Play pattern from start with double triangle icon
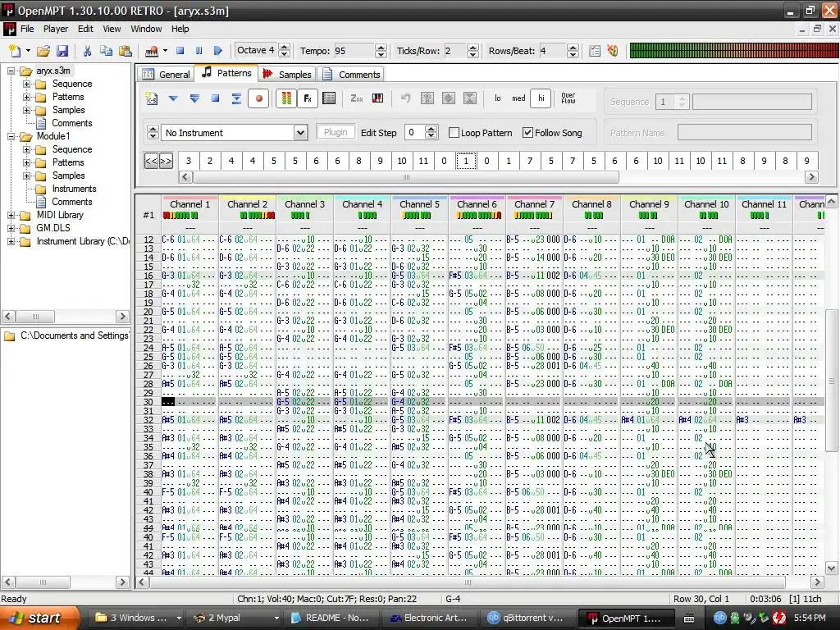840x630 pixels. (194, 98)
